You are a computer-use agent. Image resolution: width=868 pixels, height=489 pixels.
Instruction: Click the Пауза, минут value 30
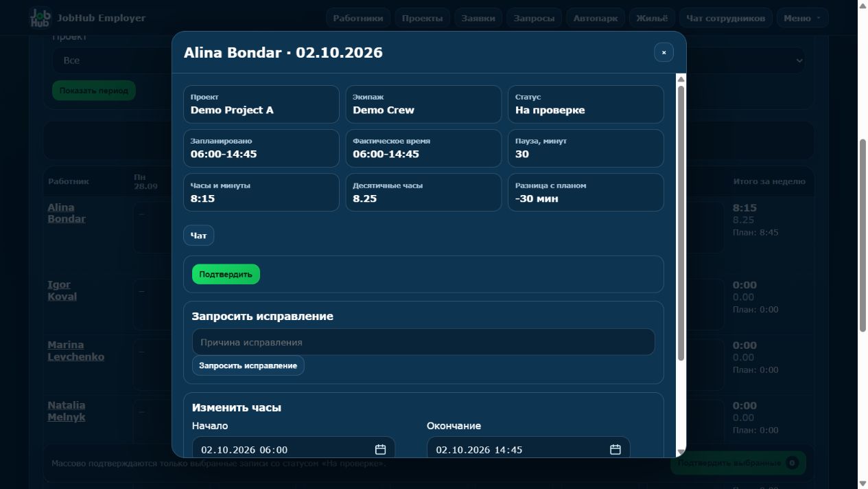522,154
